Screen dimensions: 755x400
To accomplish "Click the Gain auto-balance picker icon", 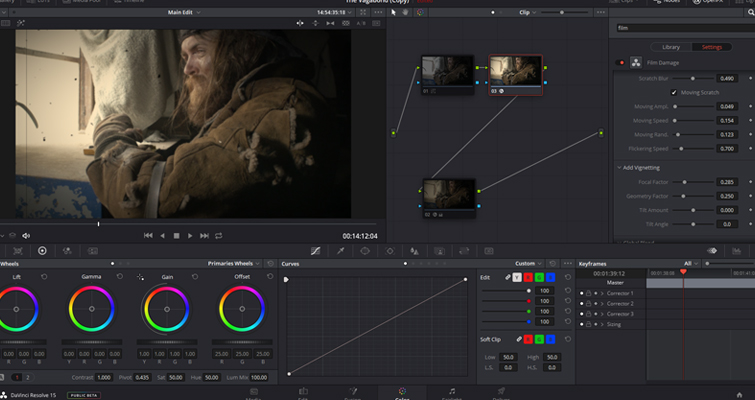I will click(x=140, y=277).
